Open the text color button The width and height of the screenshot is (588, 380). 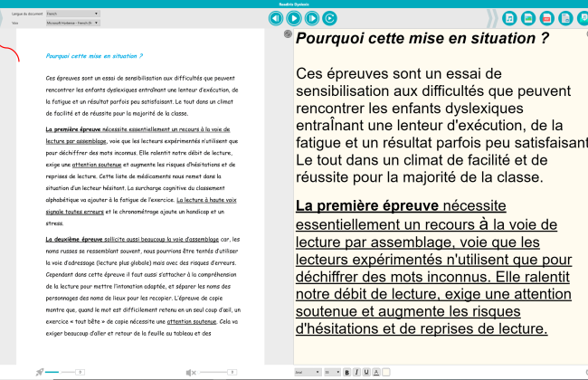[376, 372]
